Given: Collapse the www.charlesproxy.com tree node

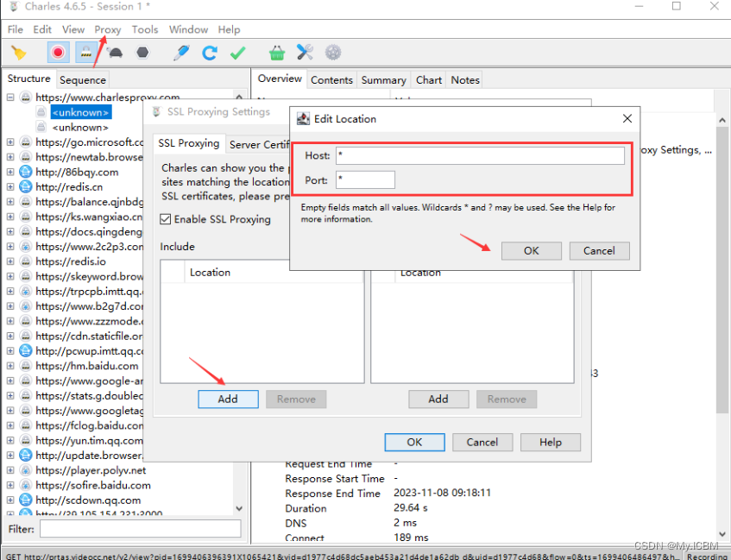Looking at the screenshot, I should pos(10,98).
